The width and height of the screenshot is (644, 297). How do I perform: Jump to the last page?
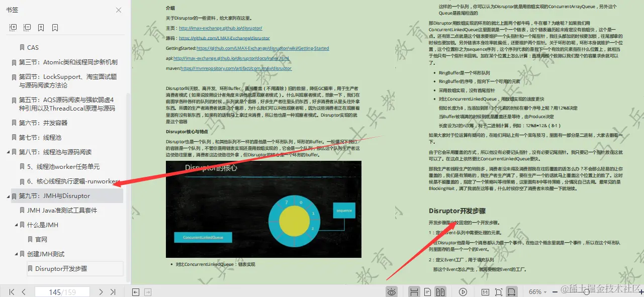[113, 292]
